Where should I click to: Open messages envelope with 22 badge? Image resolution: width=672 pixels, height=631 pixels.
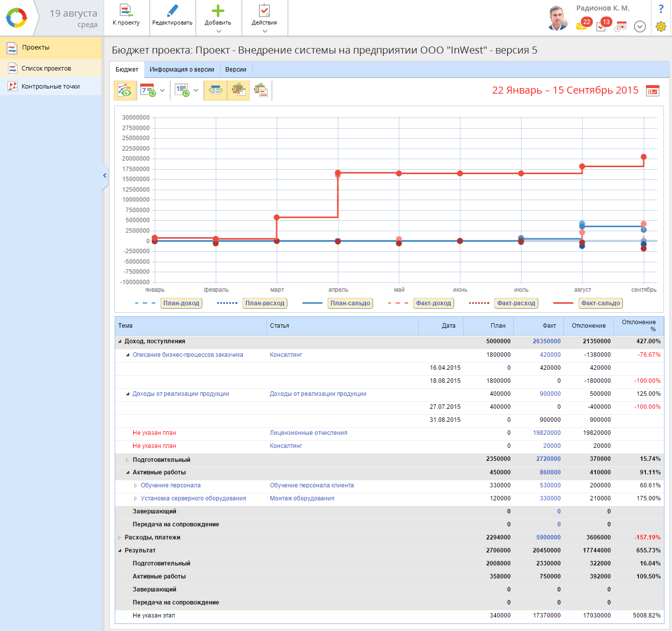[582, 25]
